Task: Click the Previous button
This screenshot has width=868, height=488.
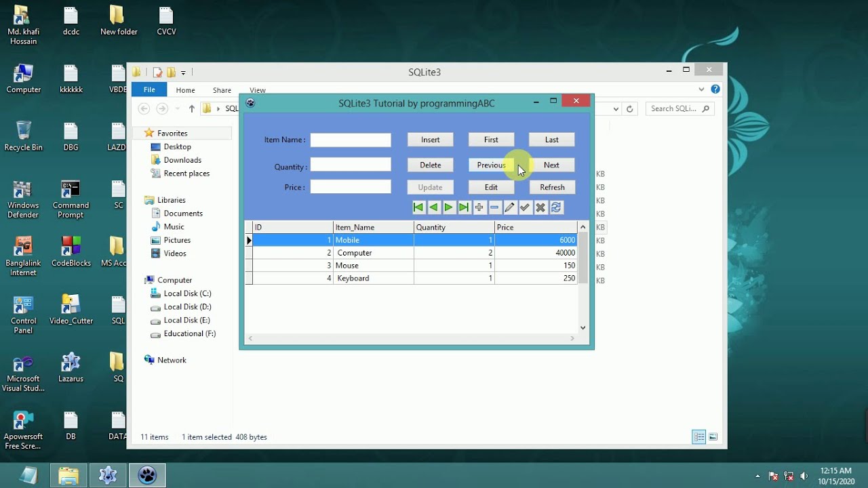Action: coord(491,165)
